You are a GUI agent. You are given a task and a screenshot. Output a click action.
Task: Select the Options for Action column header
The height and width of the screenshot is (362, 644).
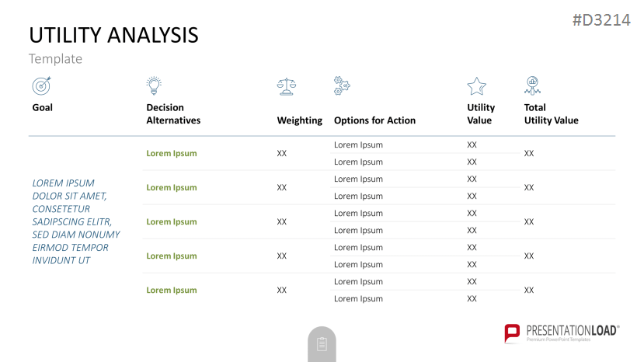click(374, 120)
